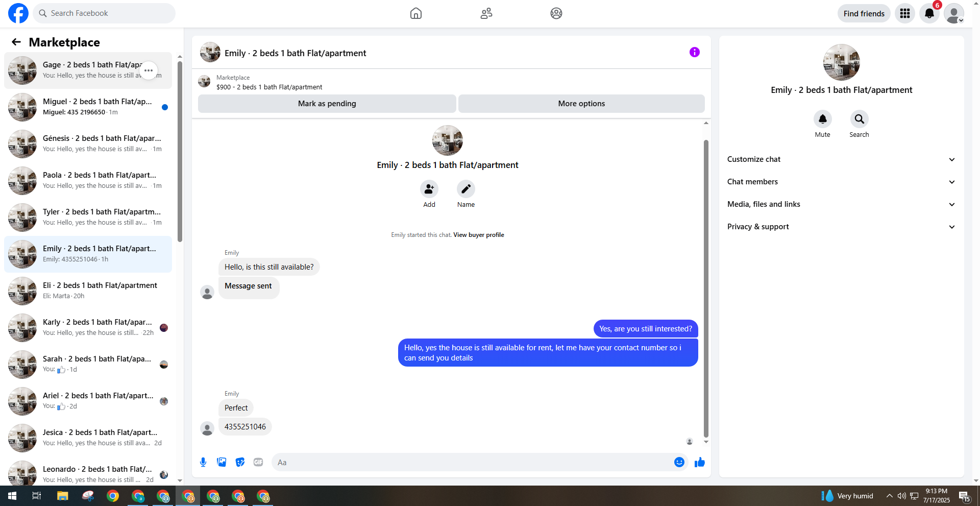Open Génesis's apartment conversation
The height and width of the screenshot is (506, 980).
[88, 144]
